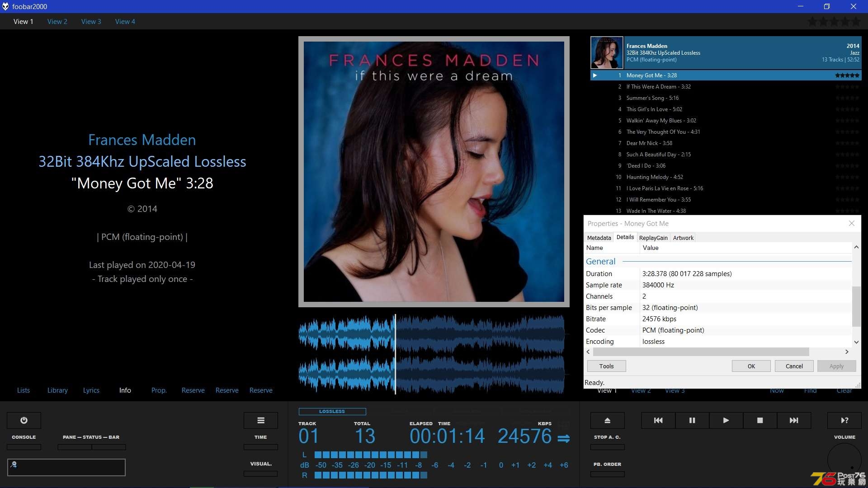Toggle the left button under PANE — STATUS — BAR
This screenshot has width=868, height=488.
point(75,447)
